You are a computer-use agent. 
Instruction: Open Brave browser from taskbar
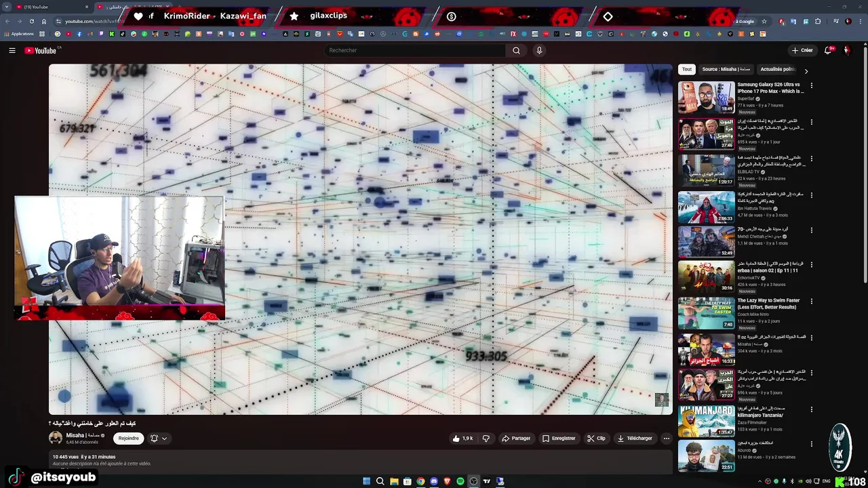(447, 481)
